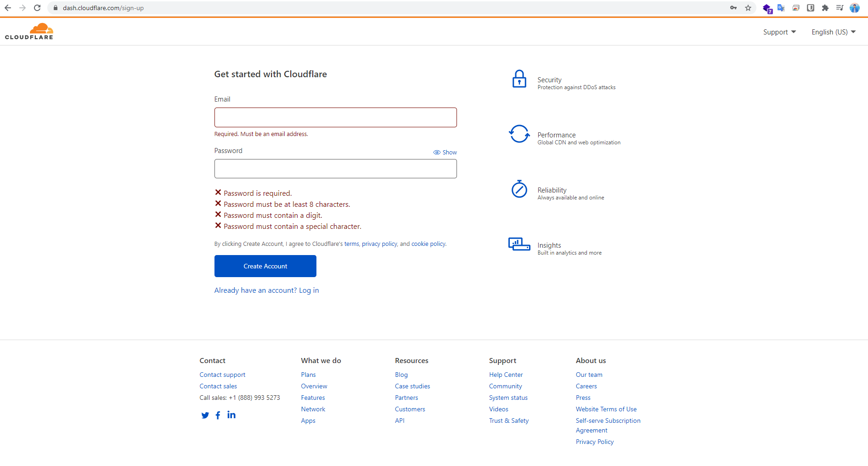868x466 pixels.
Task: Open the English (US) language dropdown
Action: [x=834, y=32]
